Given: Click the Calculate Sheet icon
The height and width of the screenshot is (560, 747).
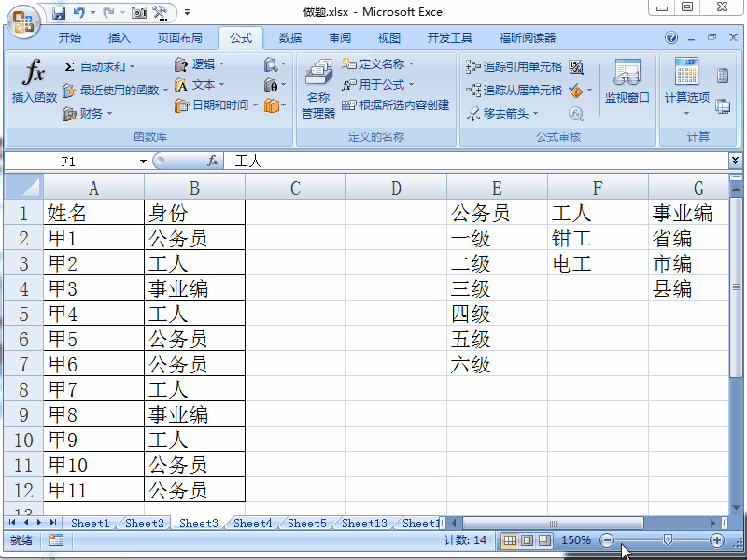Looking at the screenshot, I should coord(722,105).
